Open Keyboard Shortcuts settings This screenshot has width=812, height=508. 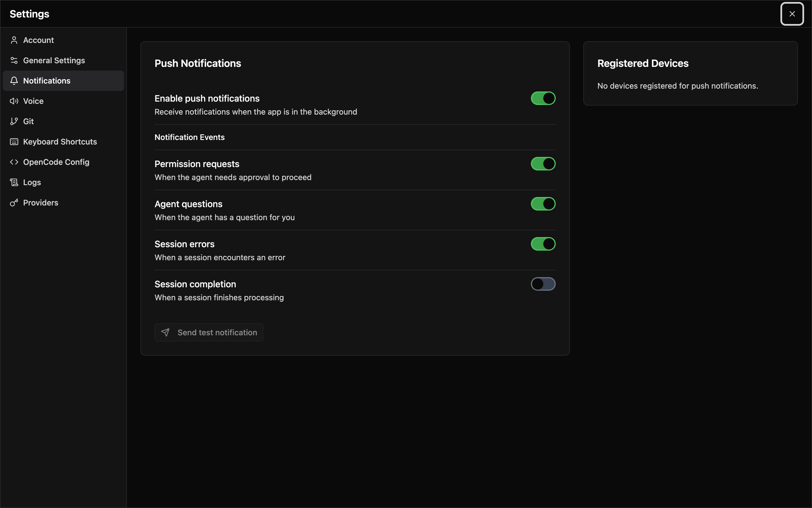(63, 142)
